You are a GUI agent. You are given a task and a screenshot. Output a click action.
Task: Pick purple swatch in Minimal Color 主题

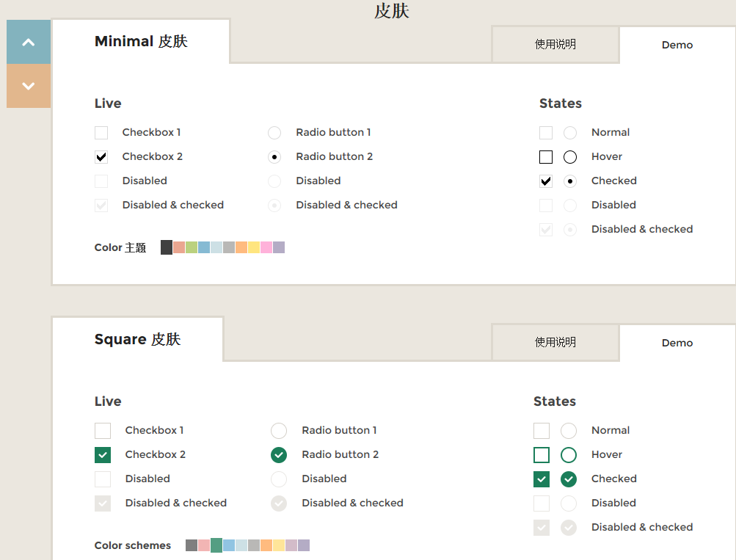(x=279, y=247)
